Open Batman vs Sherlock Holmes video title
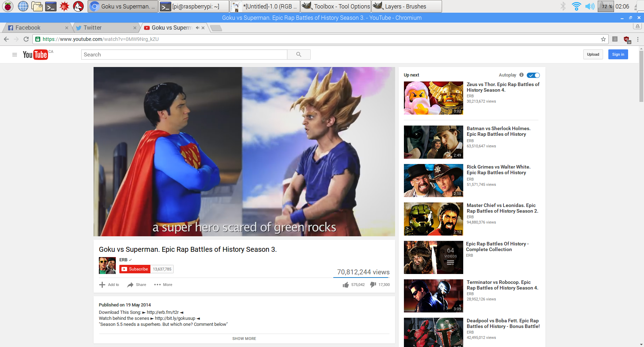This screenshot has height=347, width=644. tap(499, 131)
